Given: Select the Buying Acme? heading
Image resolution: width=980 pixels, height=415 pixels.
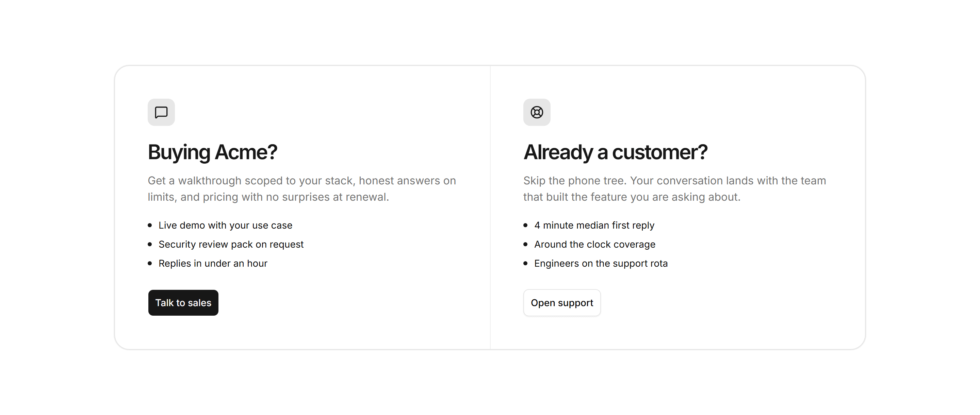Looking at the screenshot, I should click(x=212, y=152).
